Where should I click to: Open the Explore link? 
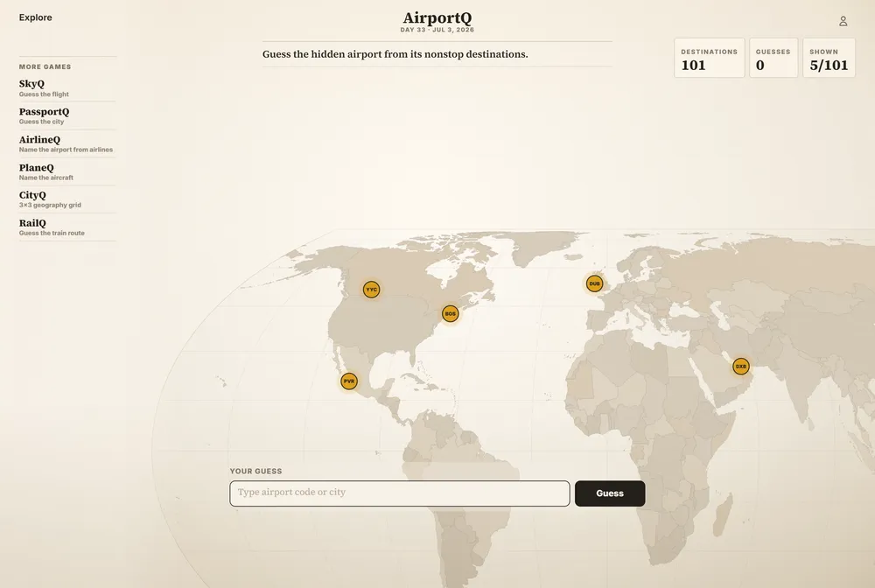pos(35,17)
